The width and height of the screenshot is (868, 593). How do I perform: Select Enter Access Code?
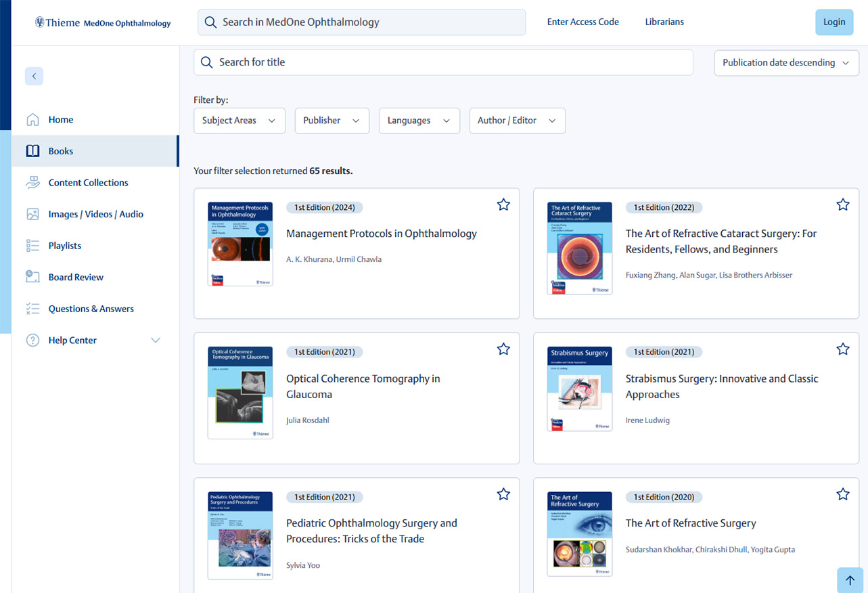click(x=583, y=22)
